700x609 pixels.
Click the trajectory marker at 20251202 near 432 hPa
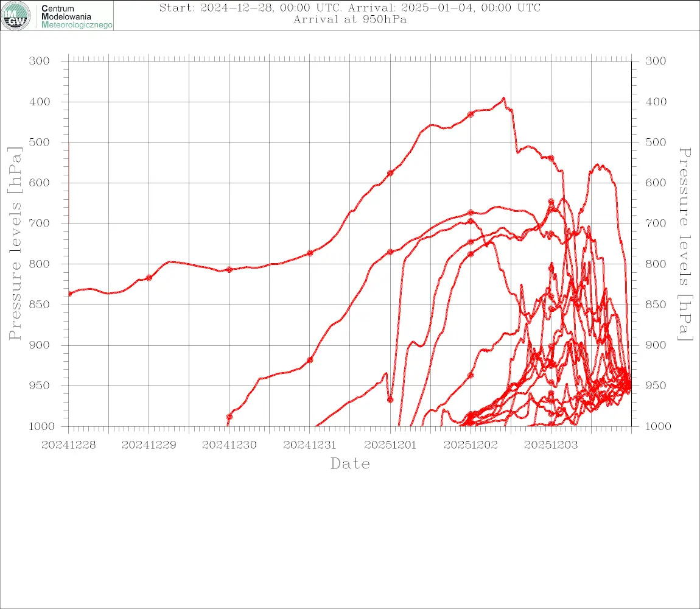(x=471, y=114)
